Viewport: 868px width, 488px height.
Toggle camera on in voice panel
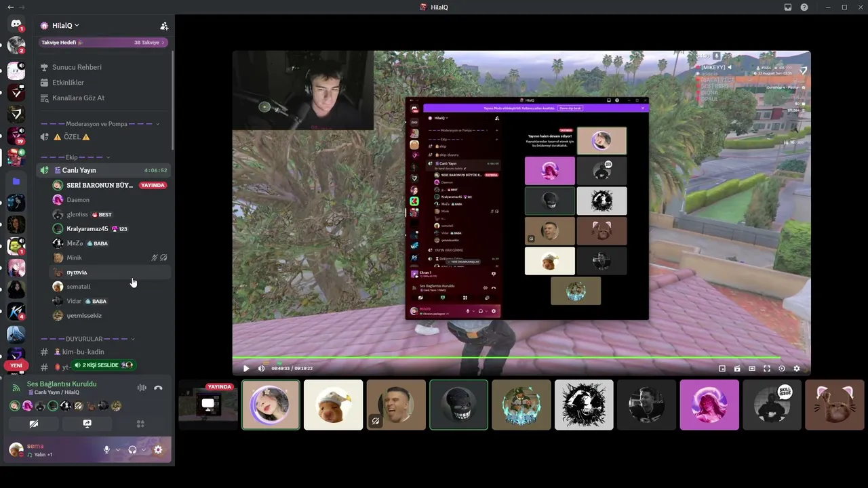33,424
